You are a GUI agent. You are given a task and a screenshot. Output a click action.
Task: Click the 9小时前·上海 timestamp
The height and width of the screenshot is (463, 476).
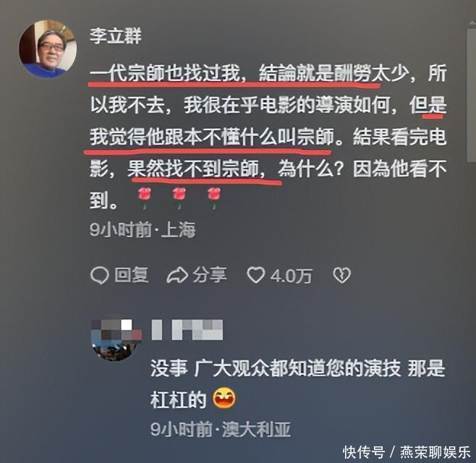click(x=143, y=230)
